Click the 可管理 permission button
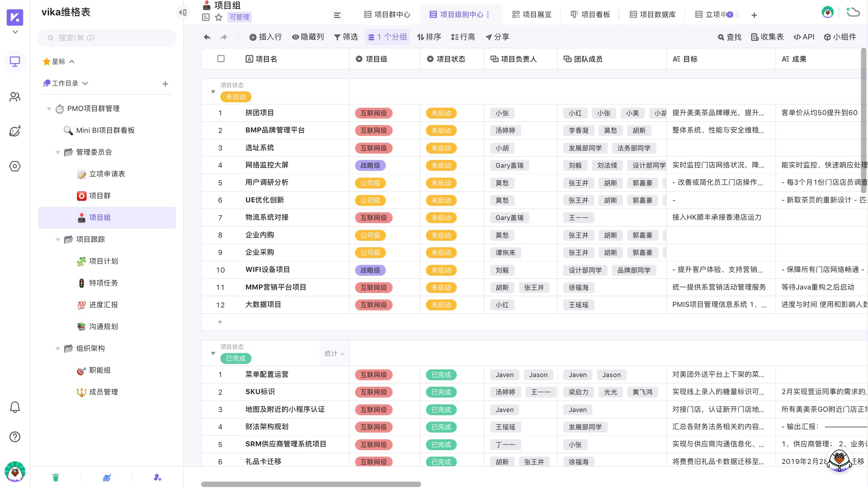Screen dimensions: 868x488 click(240, 17)
